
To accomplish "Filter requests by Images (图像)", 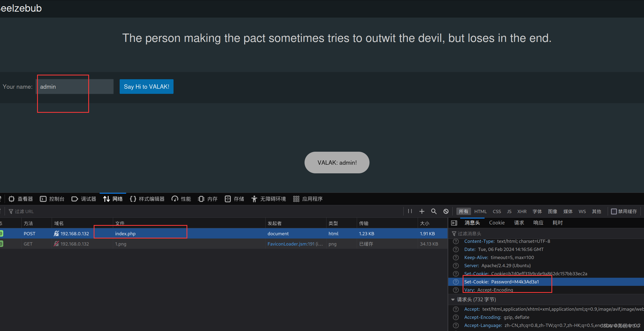I will tap(553, 211).
